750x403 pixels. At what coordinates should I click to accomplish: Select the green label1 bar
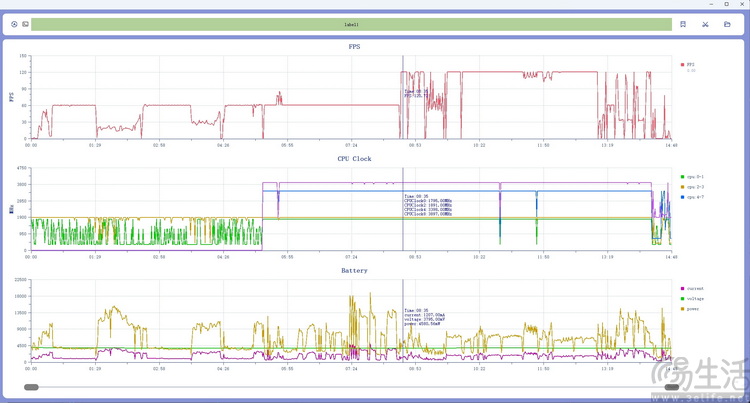point(351,24)
